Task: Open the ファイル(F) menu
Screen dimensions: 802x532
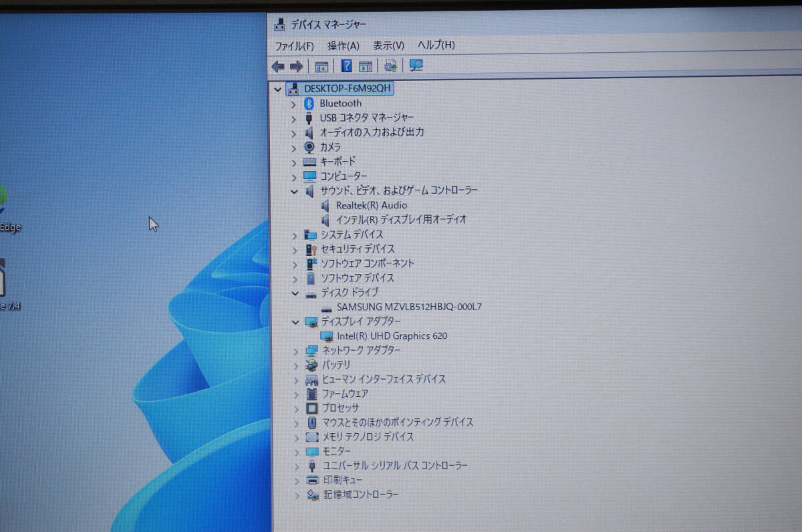Action: [x=294, y=45]
